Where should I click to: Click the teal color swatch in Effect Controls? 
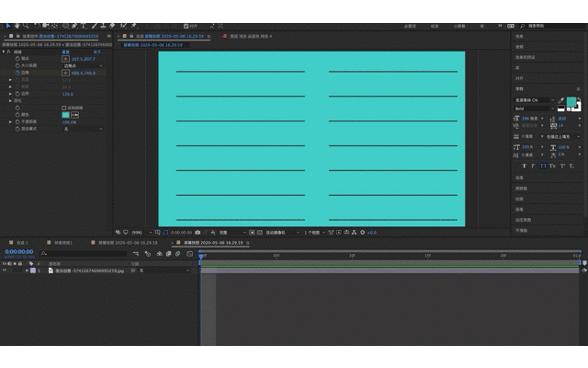pos(65,115)
